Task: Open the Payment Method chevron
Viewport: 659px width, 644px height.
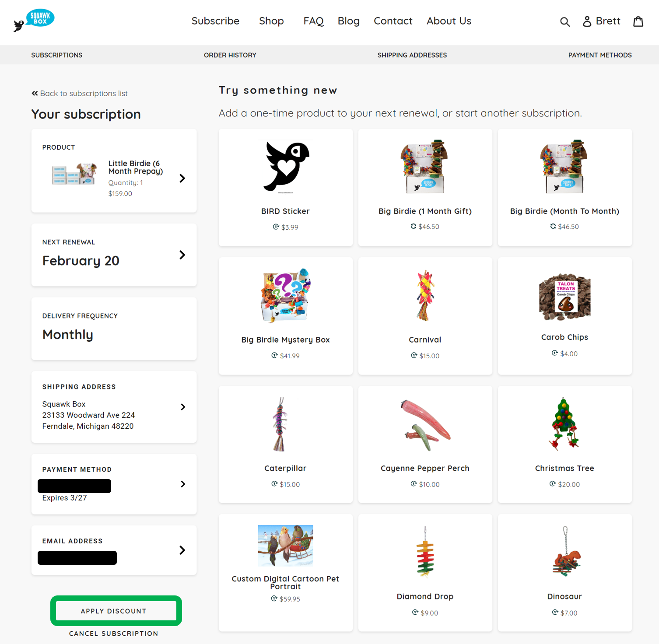Action: pyautogui.click(x=183, y=484)
